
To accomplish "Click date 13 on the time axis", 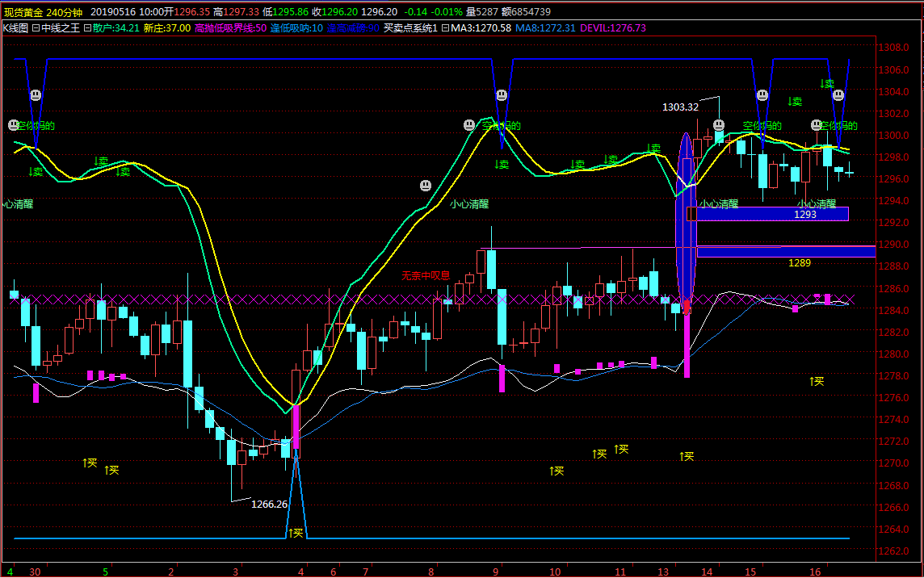I will point(664,572).
